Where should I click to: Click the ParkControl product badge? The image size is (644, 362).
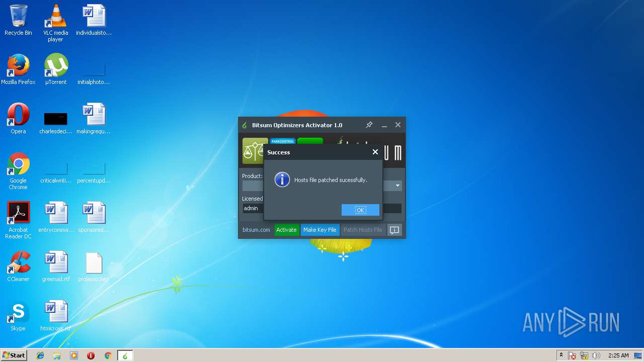283,141
